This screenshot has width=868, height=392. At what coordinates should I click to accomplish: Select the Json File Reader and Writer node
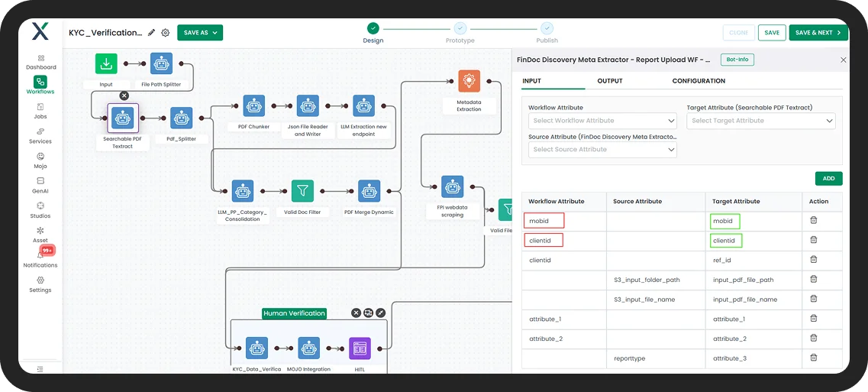coord(308,105)
